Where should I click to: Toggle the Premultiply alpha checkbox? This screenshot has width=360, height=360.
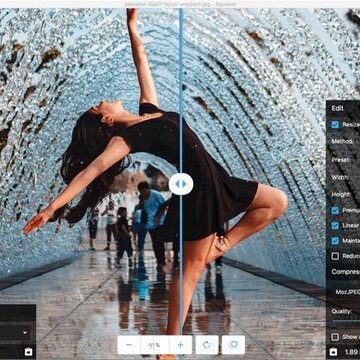pyautogui.click(x=335, y=210)
